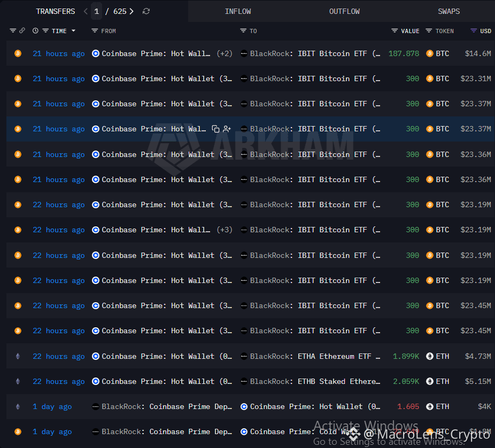This screenshot has width=495, height=448.
Task: Expand (+2) senders in the 187.878 BTC row
Action: coord(225,53)
